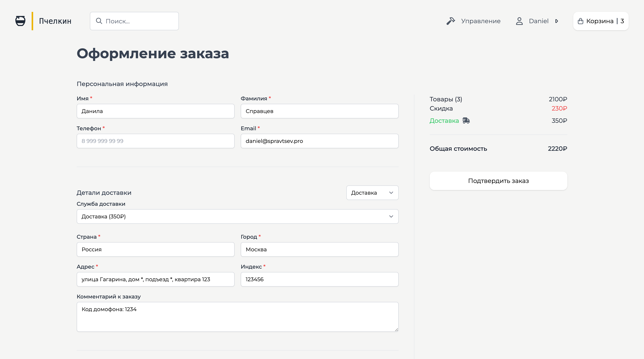Screen dimensions: 644x359
Task: Click the chevron inside the Доставка selector
Action: (x=391, y=193)
